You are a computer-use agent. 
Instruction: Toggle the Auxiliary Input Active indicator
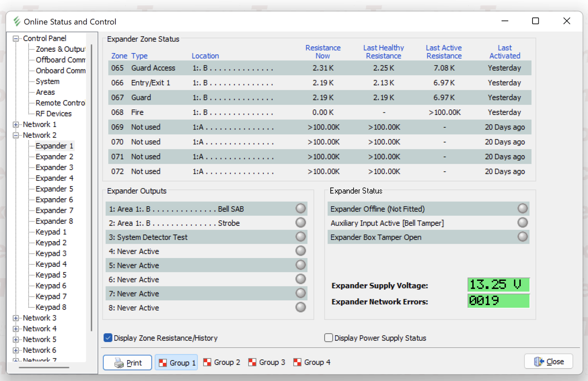(523, 222)
